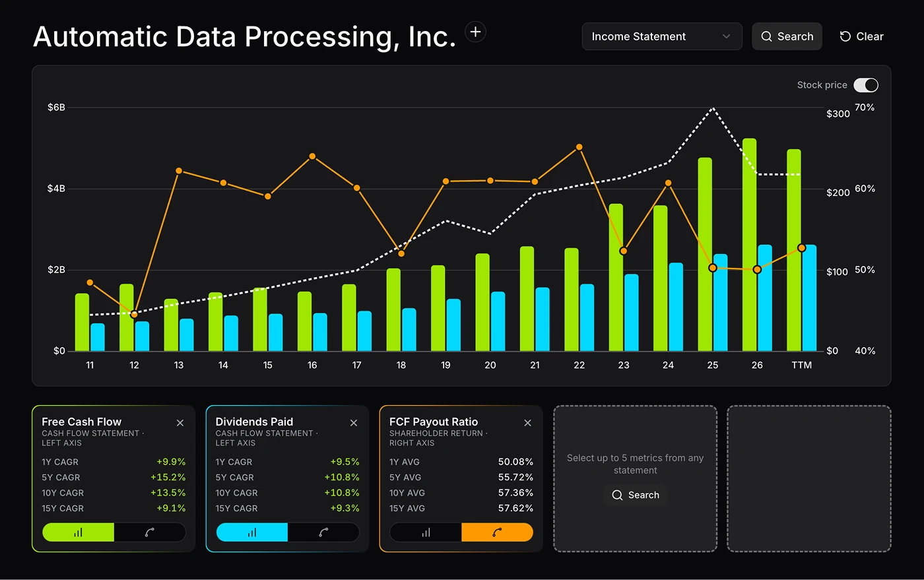Switch FCF Payout Ratio to bar chart
The image size is (924, 580).
tap(426, 532)
